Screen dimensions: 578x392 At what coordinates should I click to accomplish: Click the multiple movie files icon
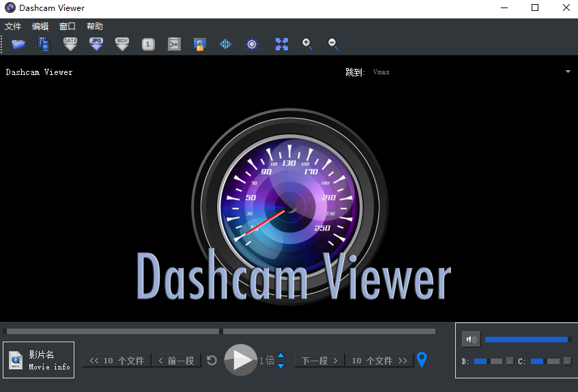[44, 44]
